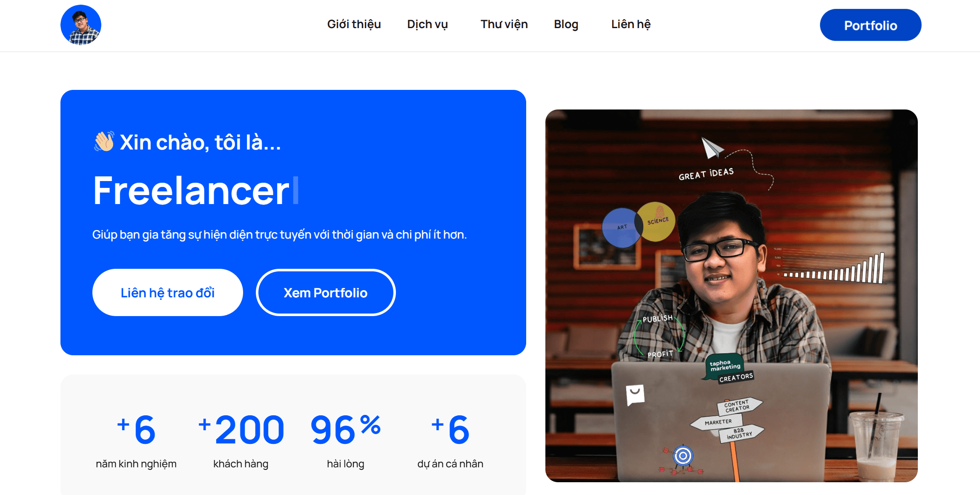Click the Freelancer typed heading text
980x495 pixels.
(191, 190)
